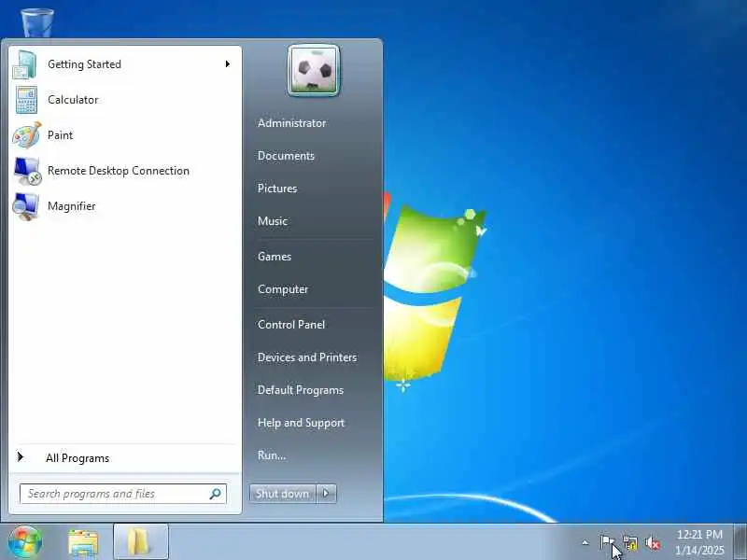Open Documents from the Start menu
Viewport: 747px width, 560px height.
286,156
